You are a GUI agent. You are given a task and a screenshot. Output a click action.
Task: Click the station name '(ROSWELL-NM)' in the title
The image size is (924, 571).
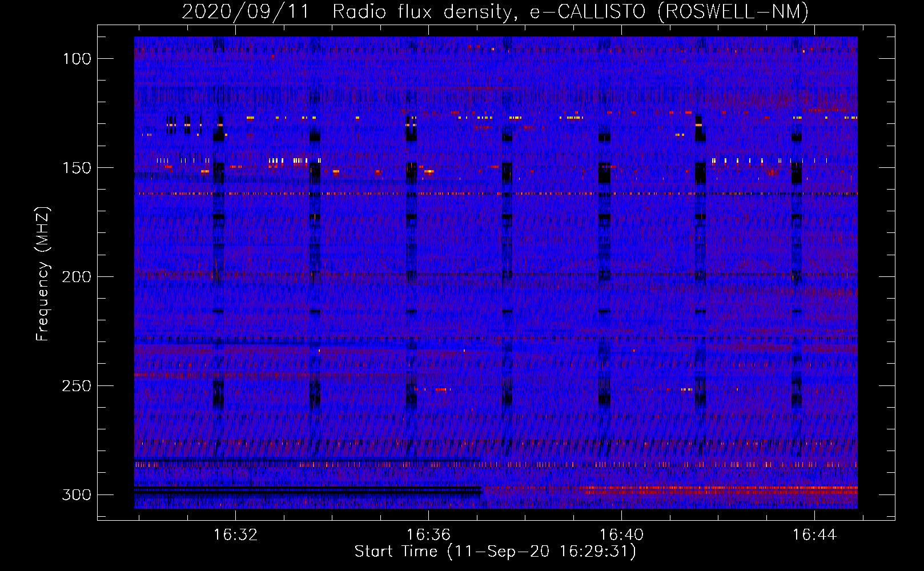[x=733, y=11]
